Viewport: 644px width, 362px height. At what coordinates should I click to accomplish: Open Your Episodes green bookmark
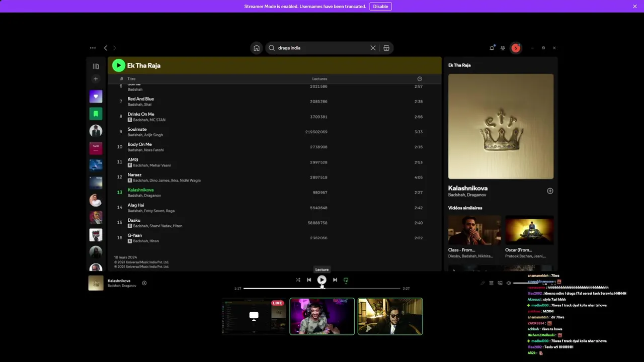96,114
